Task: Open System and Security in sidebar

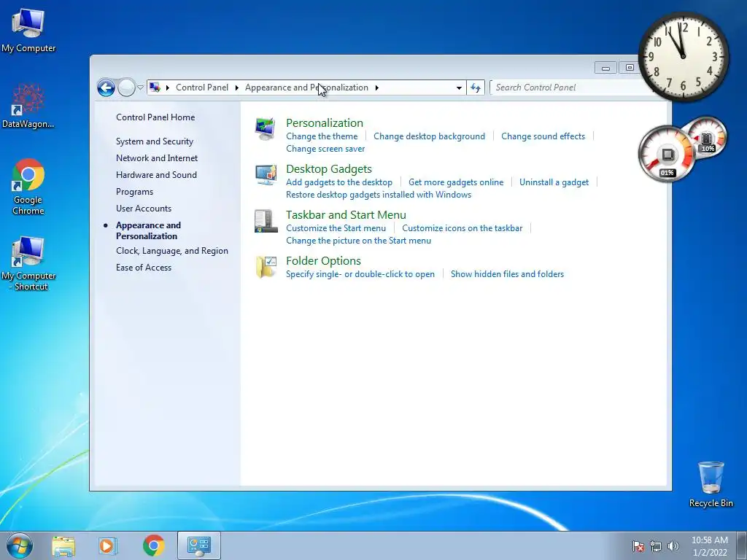Action: 155,141
